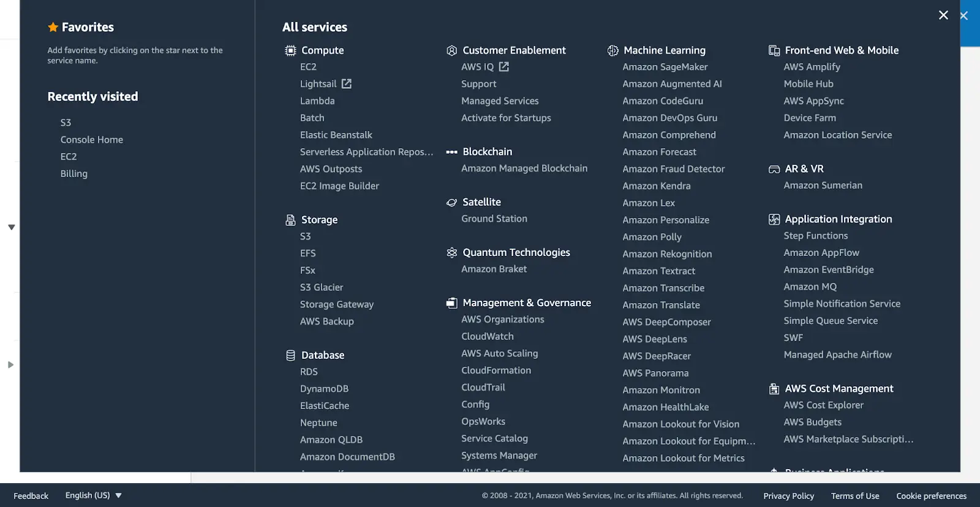980x507 pixels.
Task: Open Serverless Application Repository
Action: click(x=366, y=152)
